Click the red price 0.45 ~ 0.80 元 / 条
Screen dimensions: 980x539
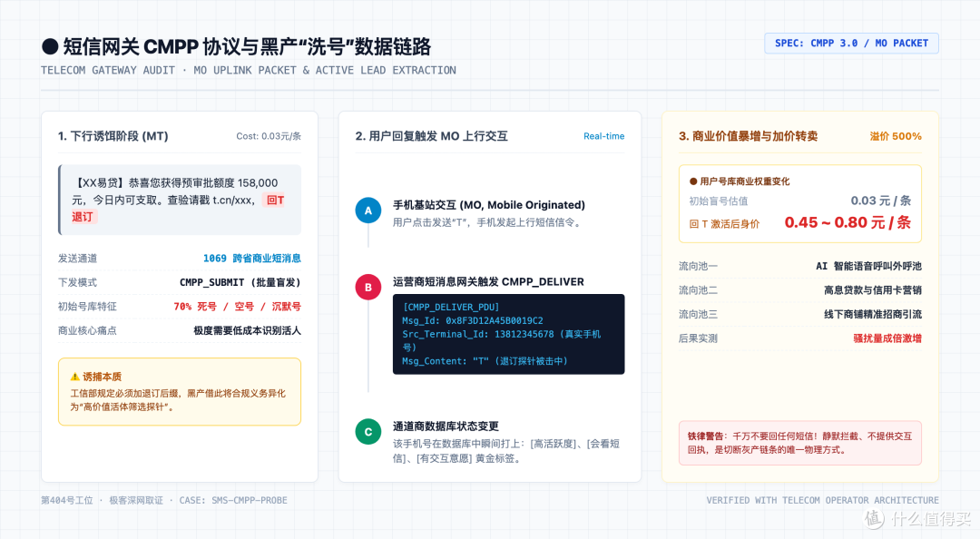pos(848,222)
